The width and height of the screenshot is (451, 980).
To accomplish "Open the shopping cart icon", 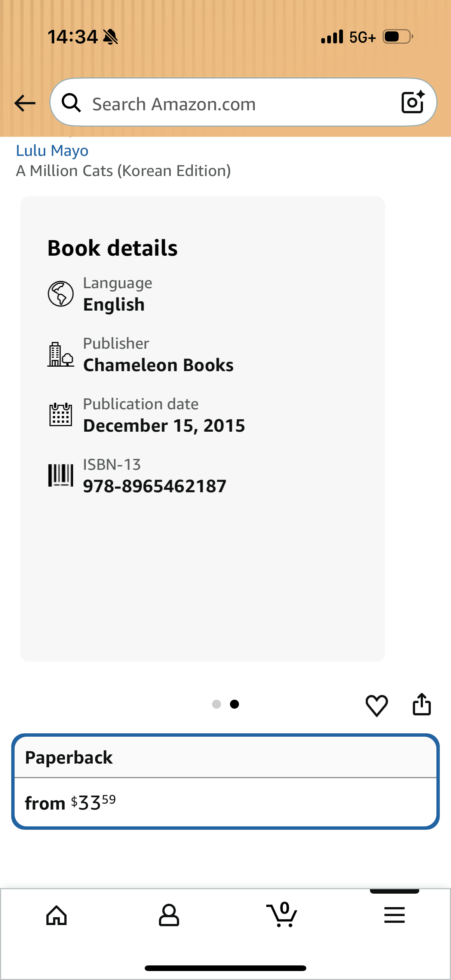I will (282, 915).
